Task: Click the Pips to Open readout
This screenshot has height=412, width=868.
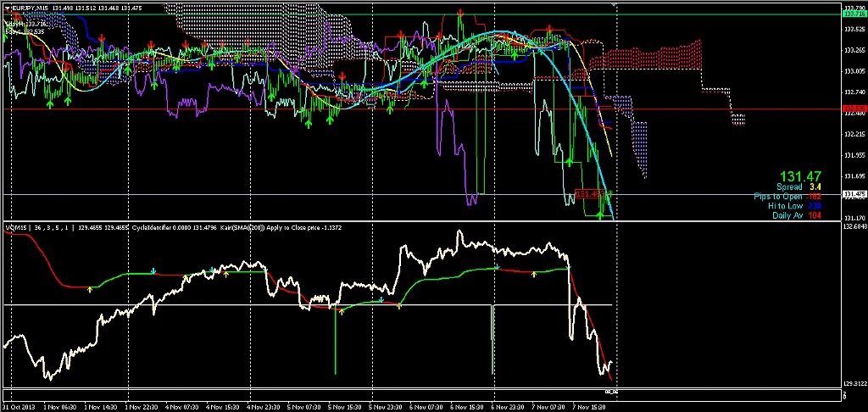Action: (787, 197)
